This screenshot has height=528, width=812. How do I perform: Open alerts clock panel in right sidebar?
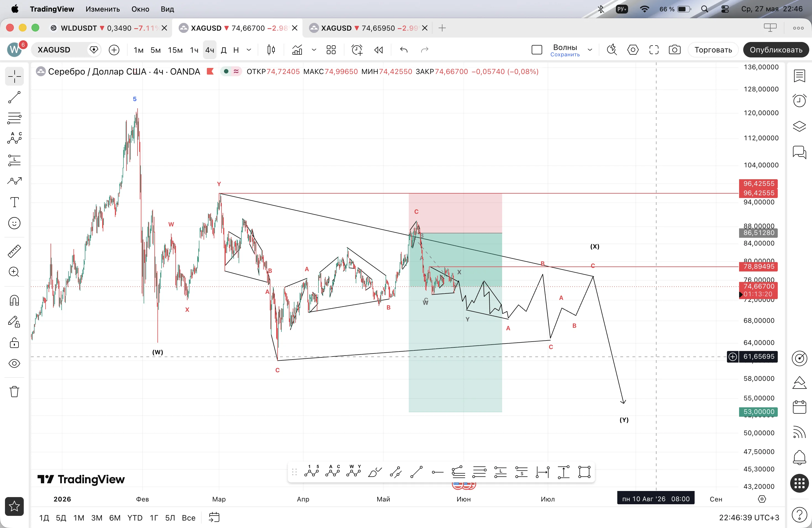(799, 101)
